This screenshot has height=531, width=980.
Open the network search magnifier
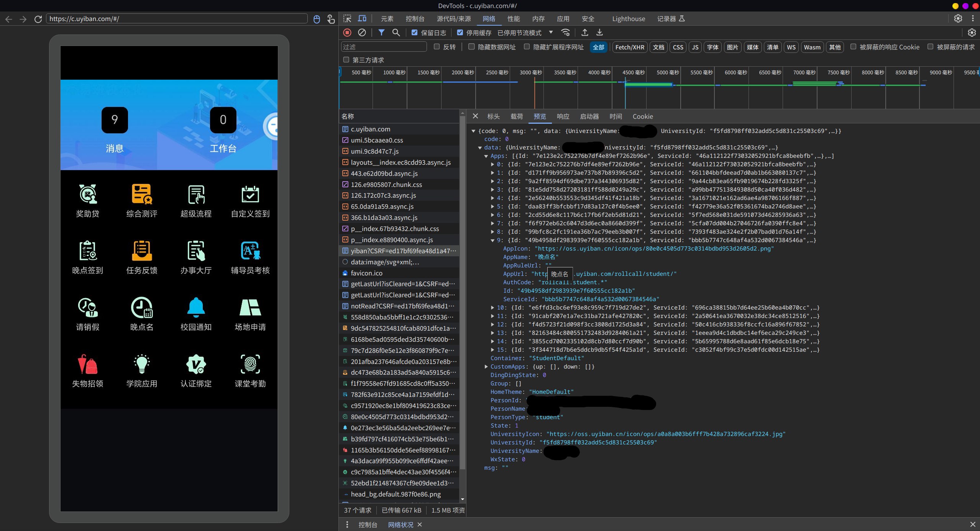coord(396,33)
